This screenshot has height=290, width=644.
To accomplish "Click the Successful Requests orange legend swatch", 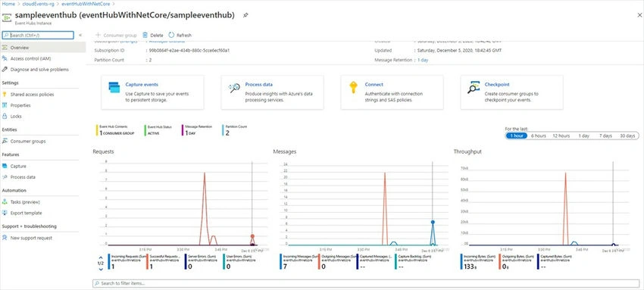I will (147, 262).
